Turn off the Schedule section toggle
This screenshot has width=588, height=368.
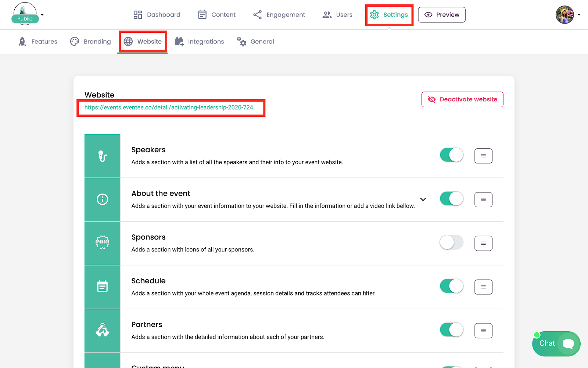pos(451,286)
